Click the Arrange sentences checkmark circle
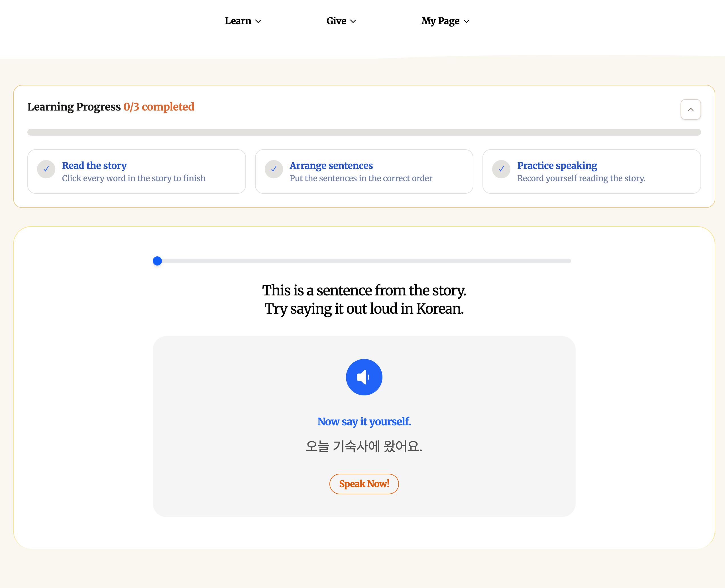 [x=274, y=169]
